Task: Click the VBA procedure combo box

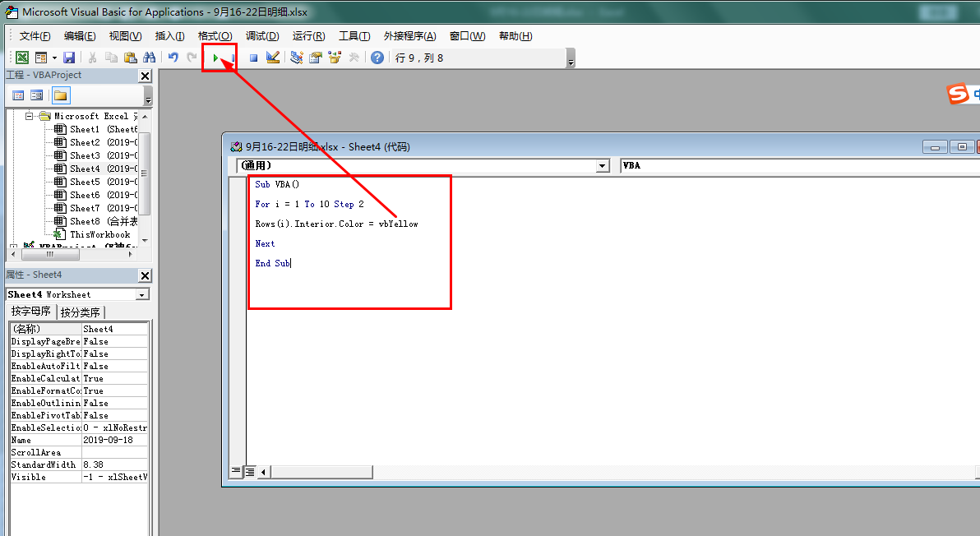Action: point(800,165)
